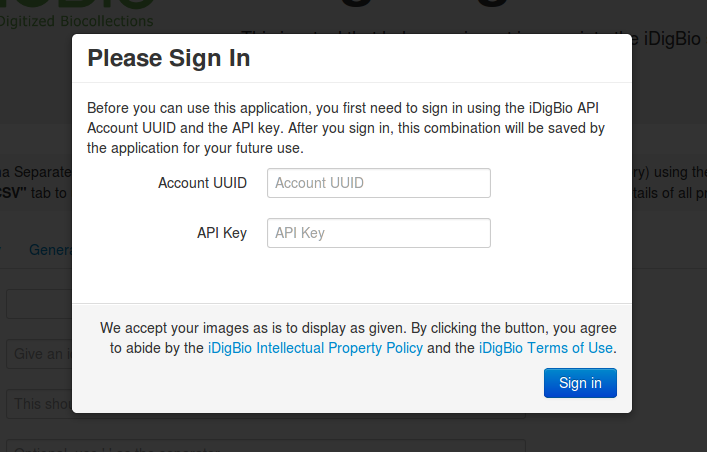Click the Please Sign In heading
This screenshot has width=707, height=452.
(169, 58)
